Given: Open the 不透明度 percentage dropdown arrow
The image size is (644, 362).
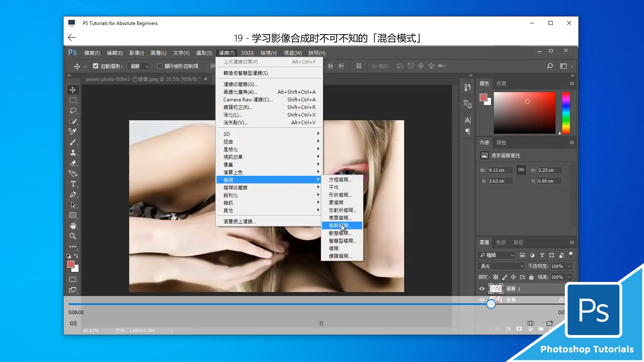Looking at the screenshot, I should point(570,266).
